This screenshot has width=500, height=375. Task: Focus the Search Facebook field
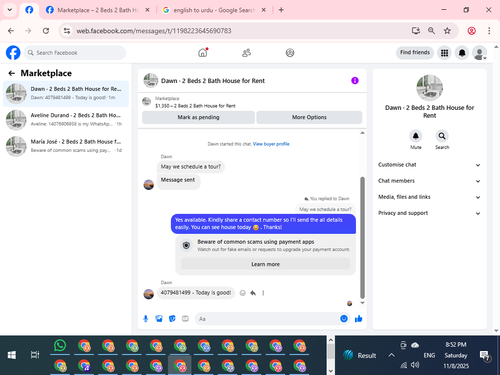(75, 53)
